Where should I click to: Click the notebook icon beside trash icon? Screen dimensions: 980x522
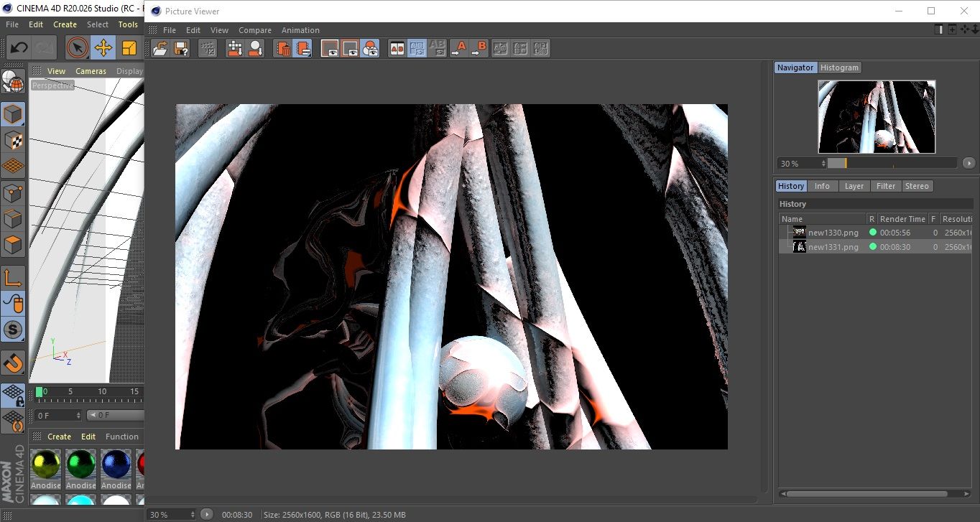303,48
